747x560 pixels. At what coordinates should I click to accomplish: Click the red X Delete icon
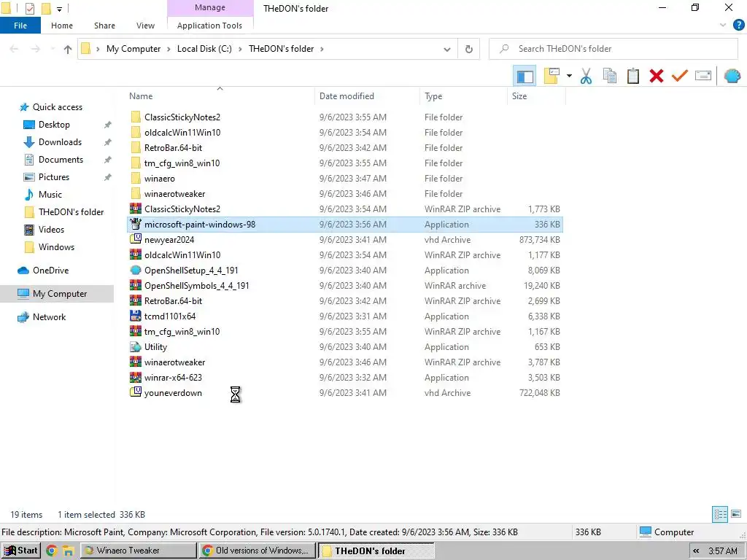point(656,76)
